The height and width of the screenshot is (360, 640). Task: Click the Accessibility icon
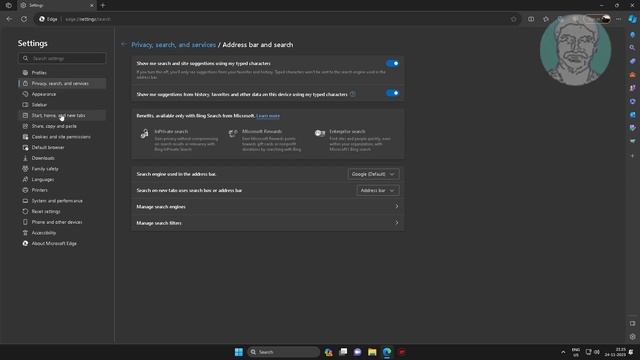[x=25, y=233]
